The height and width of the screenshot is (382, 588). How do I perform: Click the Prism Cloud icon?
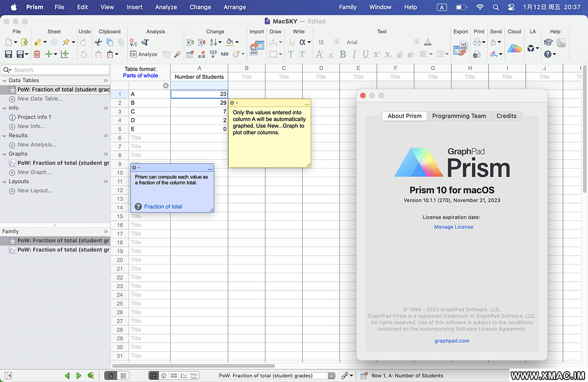coord(514,48)
